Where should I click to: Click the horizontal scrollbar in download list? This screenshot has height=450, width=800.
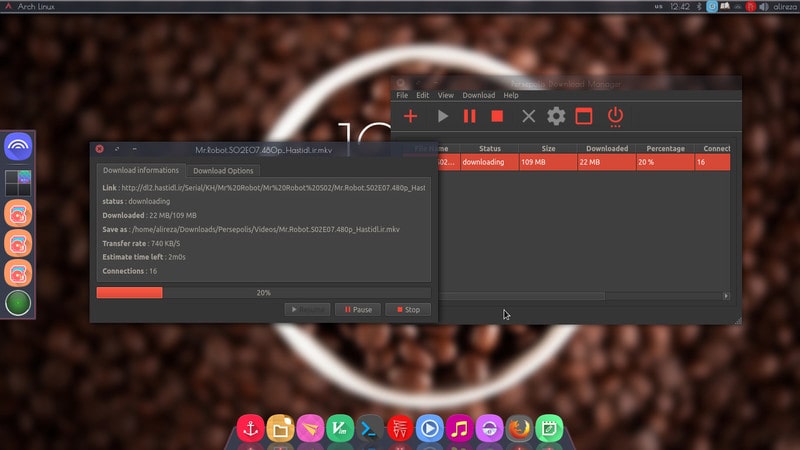pyautogui.click(x=521, y=296)
